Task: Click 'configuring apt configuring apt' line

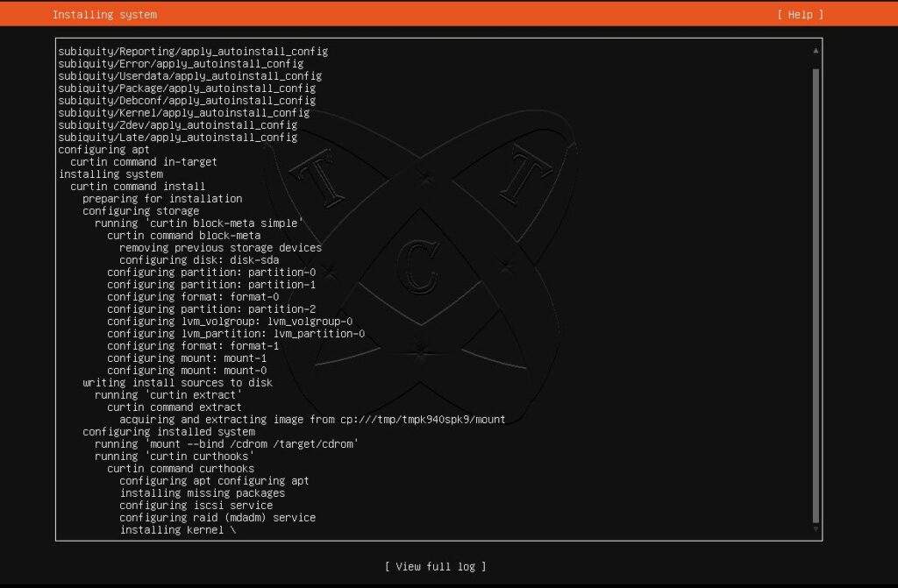Action: (214, 481)
